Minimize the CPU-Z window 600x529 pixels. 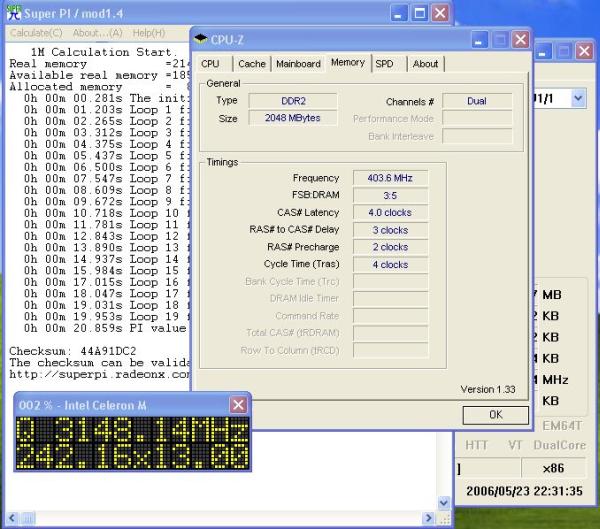point(479,39)
